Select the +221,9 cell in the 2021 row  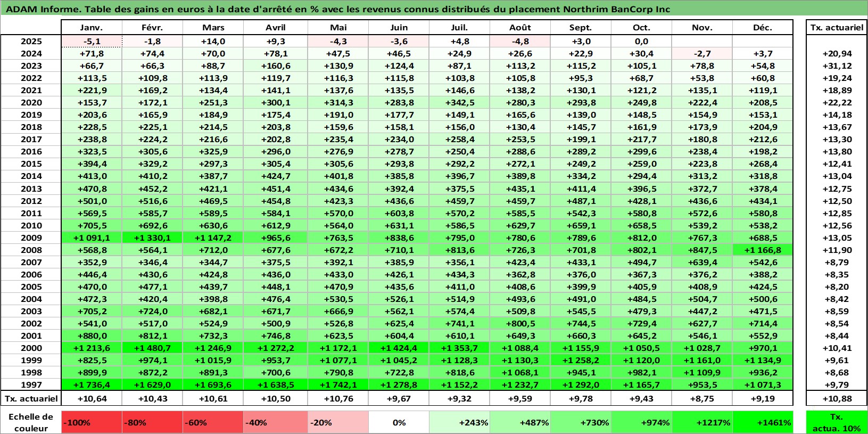[x=92, y=90]
